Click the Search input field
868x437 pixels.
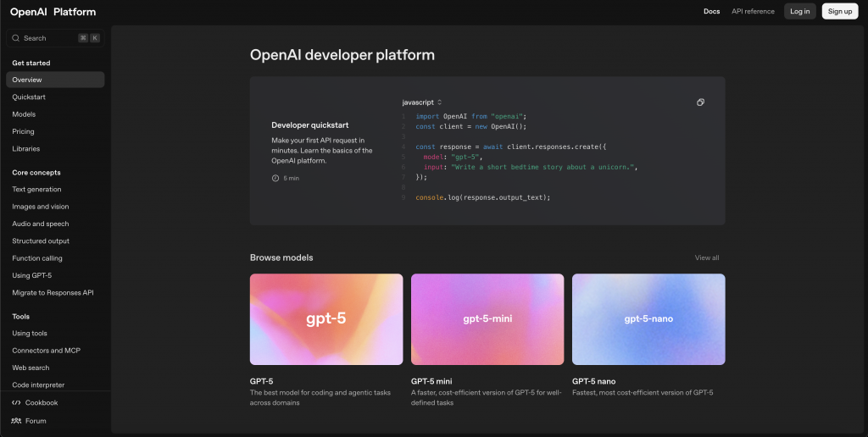tap(55, 38)
